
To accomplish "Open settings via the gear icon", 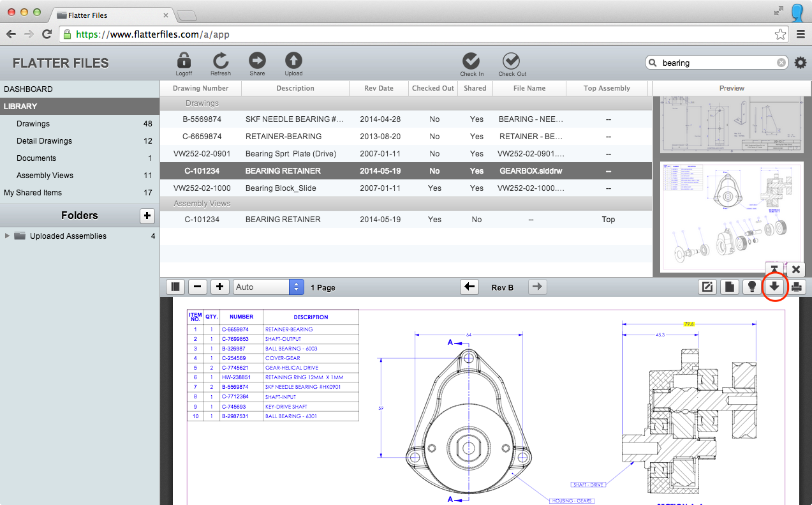I will coord(800,63).
